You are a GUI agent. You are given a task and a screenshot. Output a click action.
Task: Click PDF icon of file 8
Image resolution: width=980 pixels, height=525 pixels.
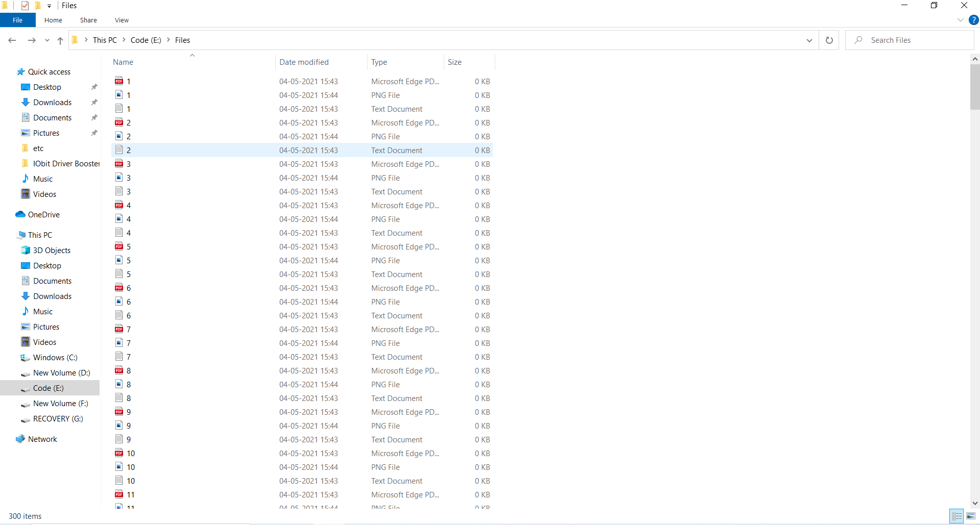[119, 370]
